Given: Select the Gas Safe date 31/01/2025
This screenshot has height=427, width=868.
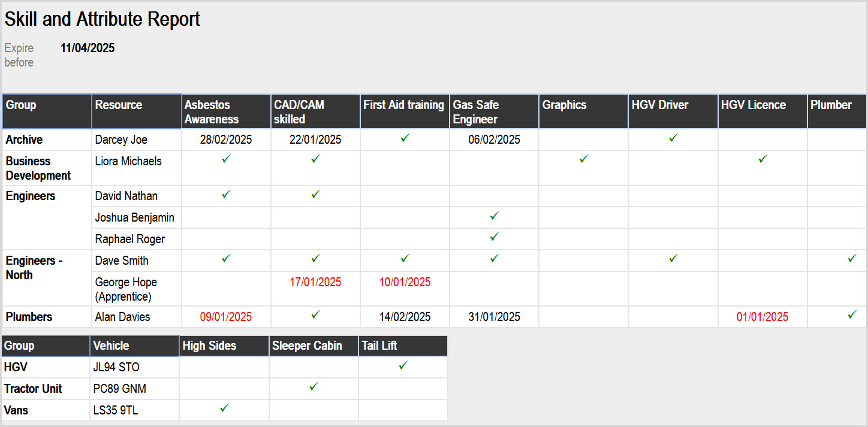Looking at the screenshot, I should tap(494, 317).
